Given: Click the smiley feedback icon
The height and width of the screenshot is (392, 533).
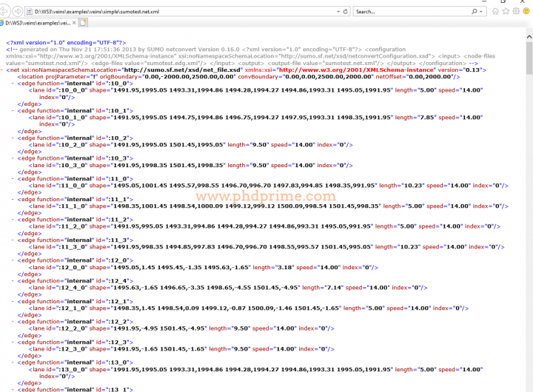Looking at the screenshot, I should click(527, 12).
